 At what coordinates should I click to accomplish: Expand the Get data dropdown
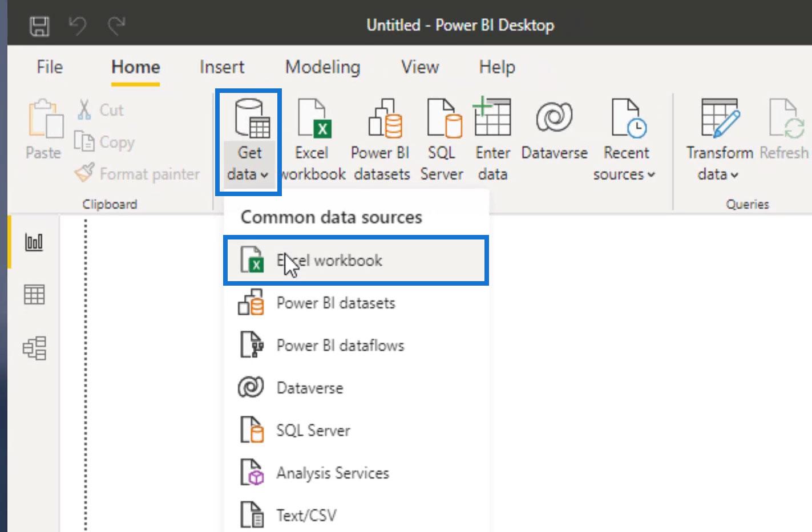pos(248,141)
